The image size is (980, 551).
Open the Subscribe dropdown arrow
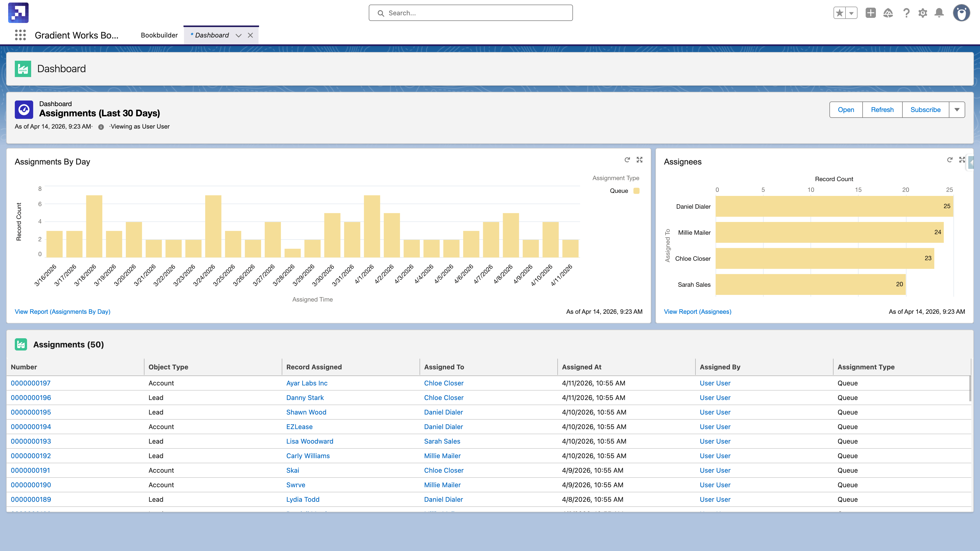[x=958, y=109]
